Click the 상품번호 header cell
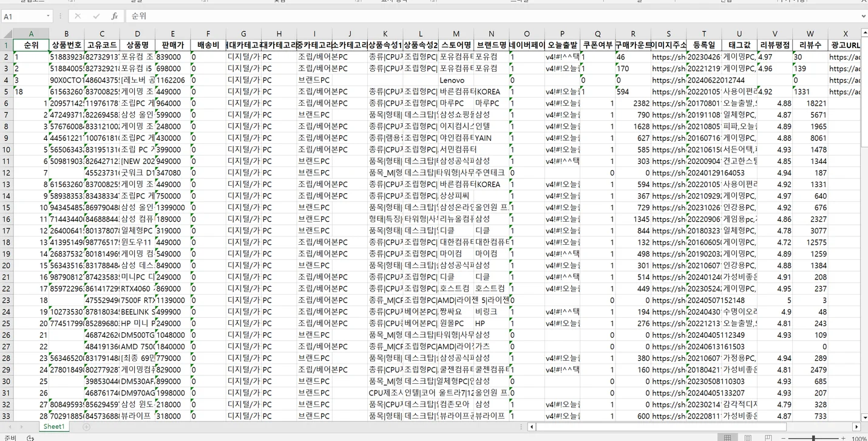868x441 pixels. click(x=66, y=46)
